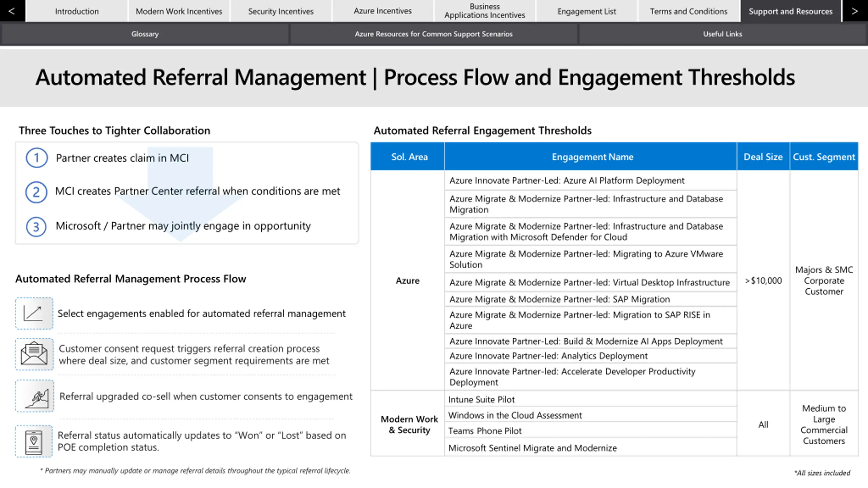Advance to next page with right arrow
This screenshot has width=868, height=488.
pos(855,11)
